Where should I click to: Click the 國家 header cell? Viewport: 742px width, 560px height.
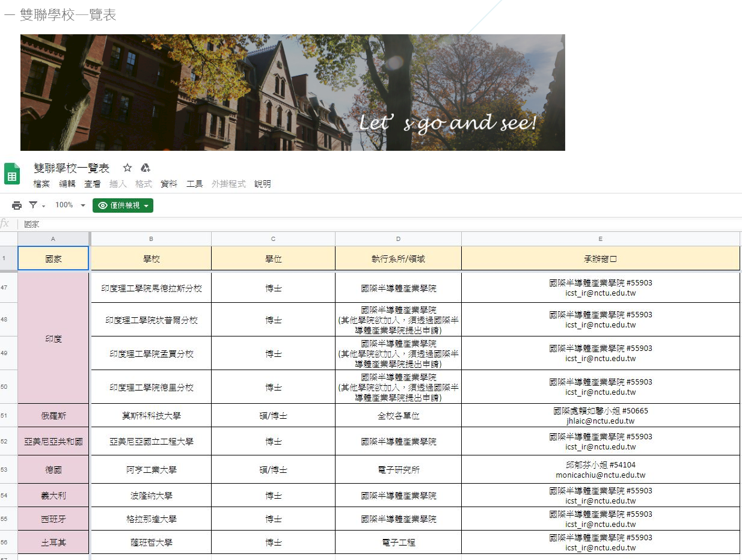54,259
